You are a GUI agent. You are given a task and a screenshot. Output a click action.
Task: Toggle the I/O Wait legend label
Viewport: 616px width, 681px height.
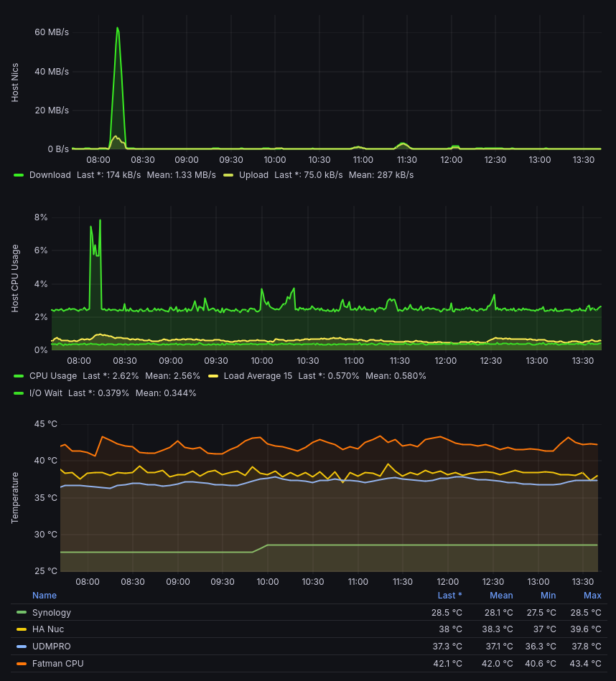(45, 393)
